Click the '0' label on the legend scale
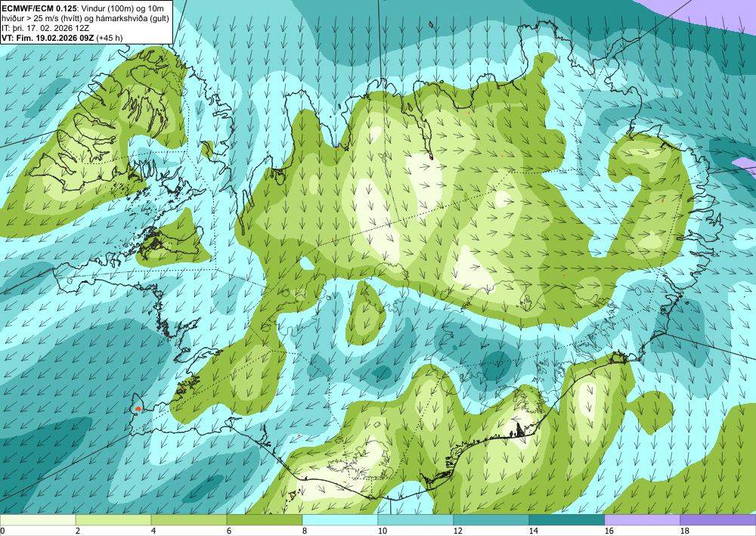The image size is (756, 536). coord(2,531)
